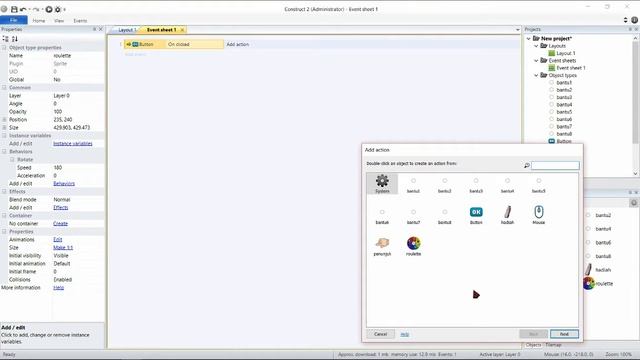Open the Home ribbon tab
The height and width of the screenshot is (360, 640).
39,20
